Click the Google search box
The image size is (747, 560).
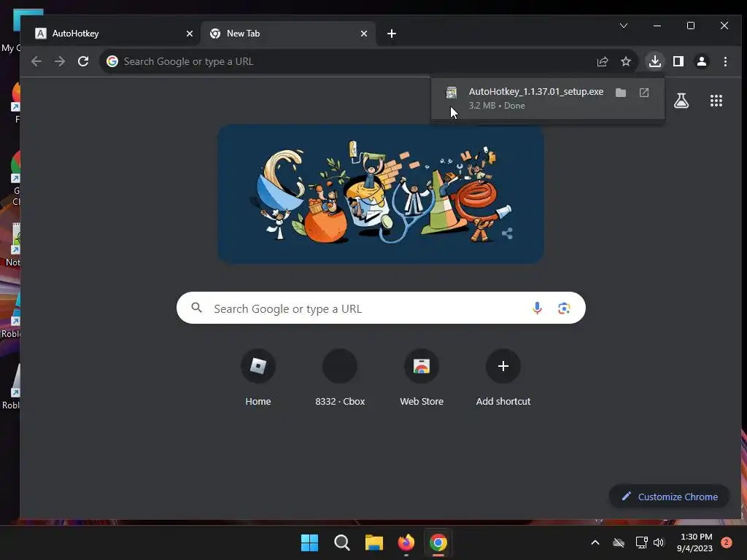381,308
